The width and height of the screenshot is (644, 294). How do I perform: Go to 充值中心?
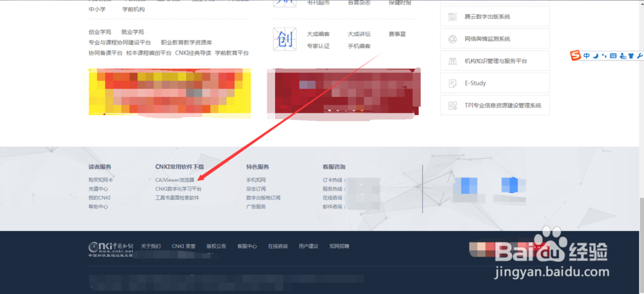(x=98, y=189)
